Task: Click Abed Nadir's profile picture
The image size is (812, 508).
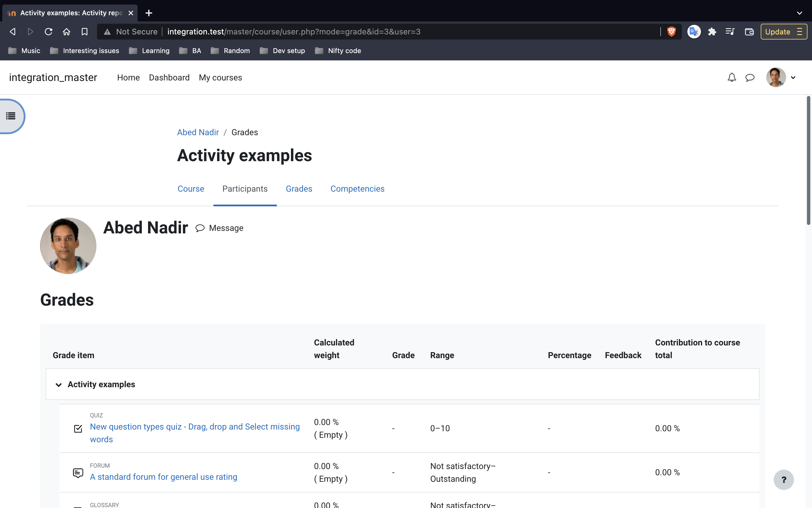Action: pos(68,246)
